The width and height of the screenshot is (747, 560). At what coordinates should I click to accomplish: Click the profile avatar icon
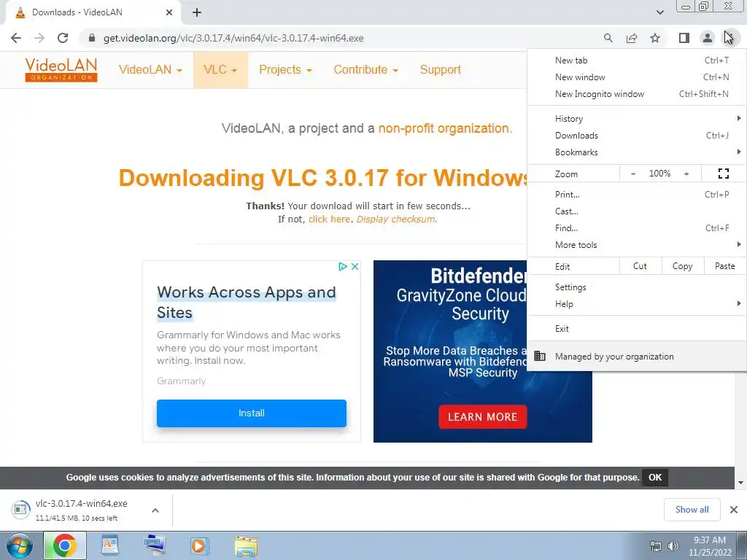coord(708,38)
